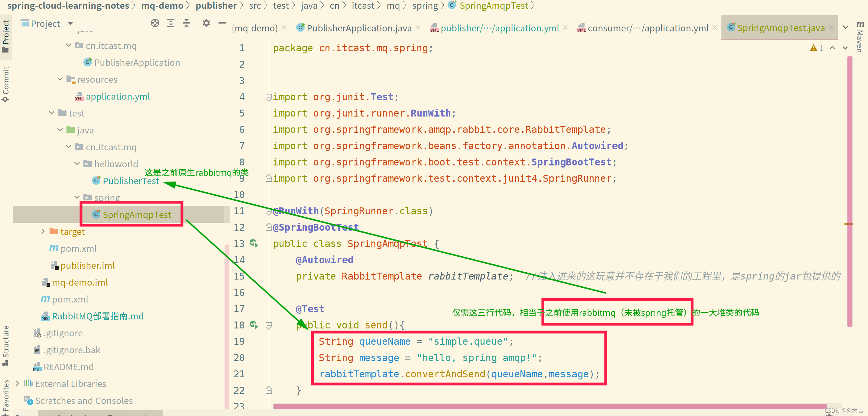Click the locate current file target icon
The image size is (868, 416).
pyautogui.click(x=155, y=23)
